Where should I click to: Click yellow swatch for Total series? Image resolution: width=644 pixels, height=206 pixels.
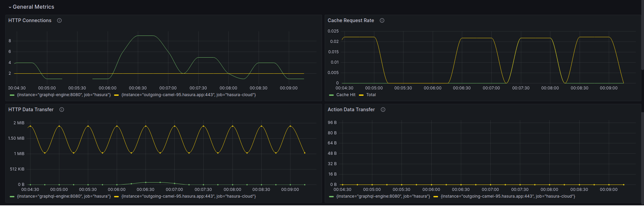pyautogui.click(x=361, y=95)
